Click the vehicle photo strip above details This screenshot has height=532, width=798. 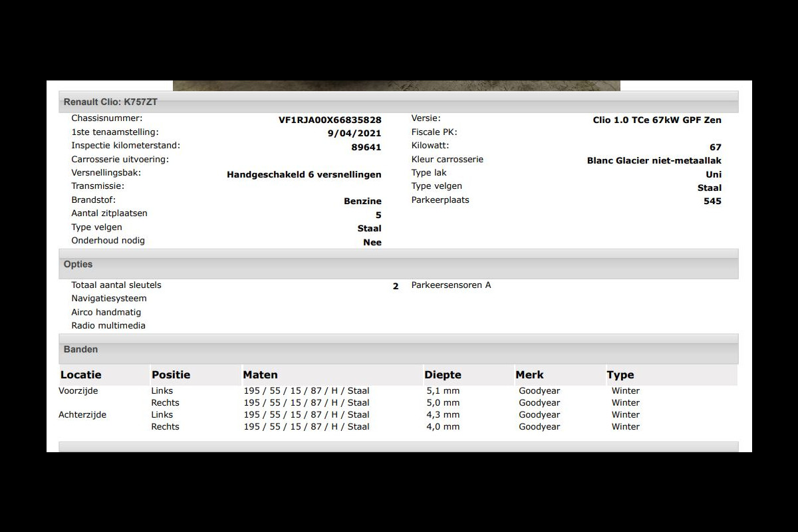[x=396, y=86]
